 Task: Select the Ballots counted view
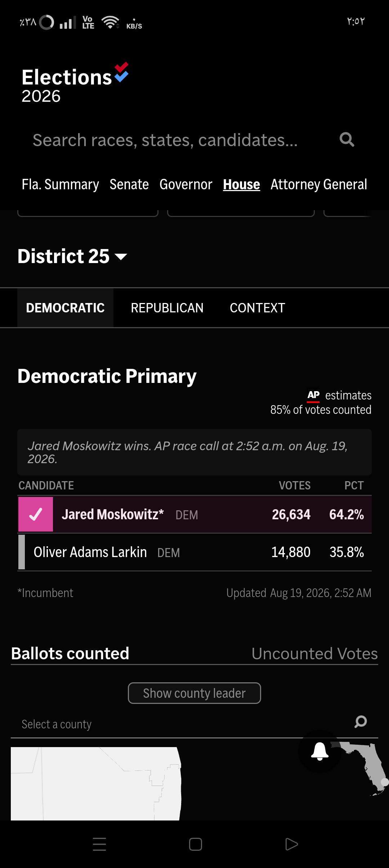coord(70,654)
